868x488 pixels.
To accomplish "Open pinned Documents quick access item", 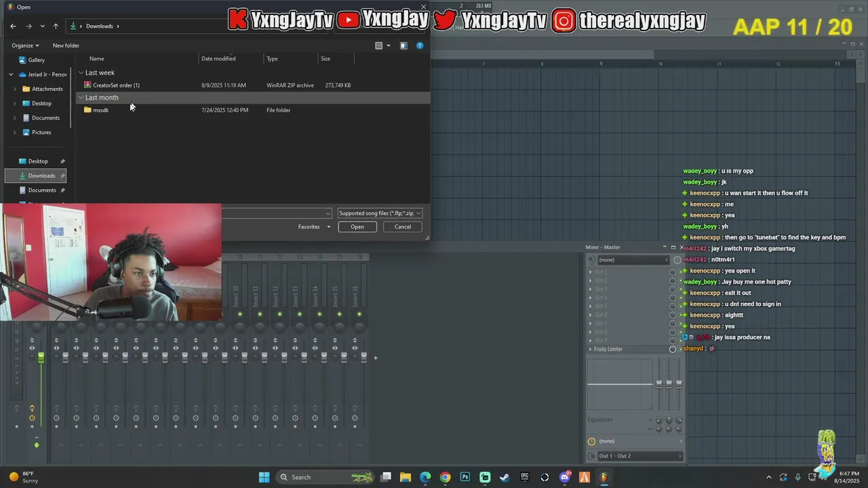I will point(42,190).
